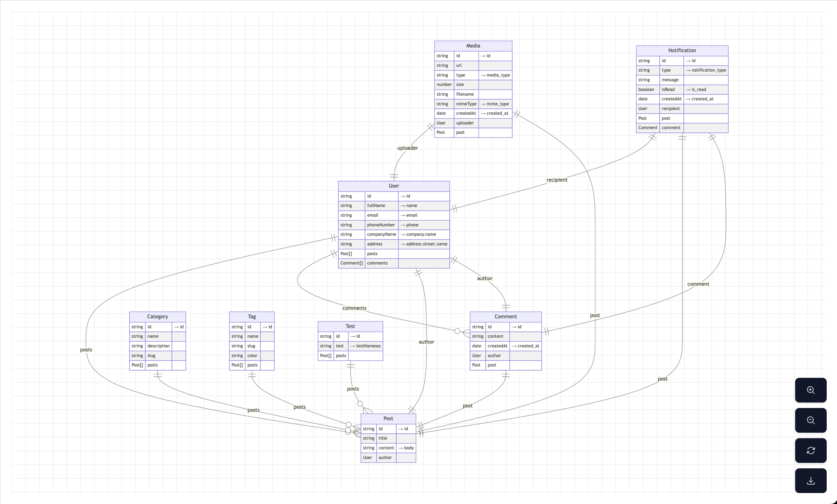Click the recipient relationship label
The height and width of the screenshot is (504, 837).
(x=556, y=179)
